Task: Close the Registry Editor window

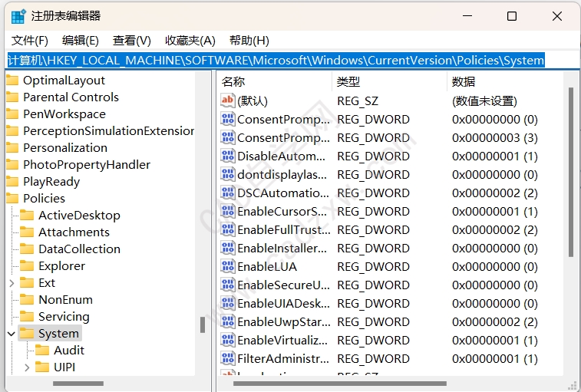Action: tap(557, 16)
